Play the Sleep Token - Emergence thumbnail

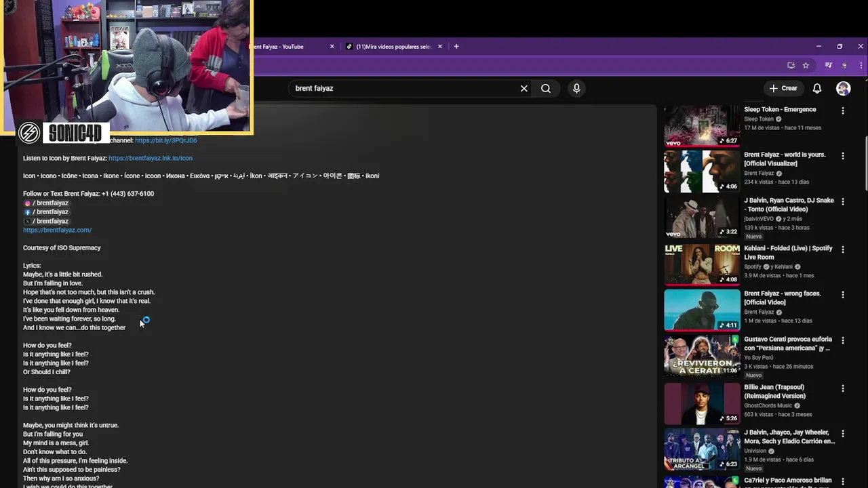702,125
